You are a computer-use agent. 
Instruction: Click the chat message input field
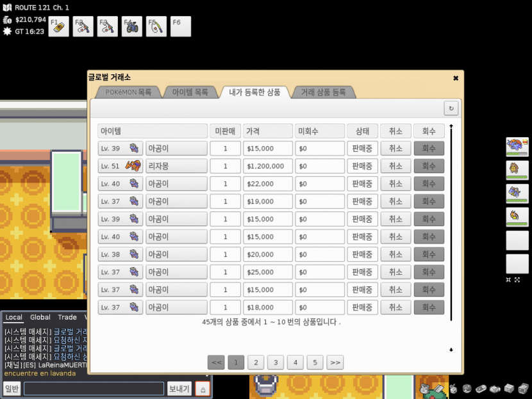(94, 389)
